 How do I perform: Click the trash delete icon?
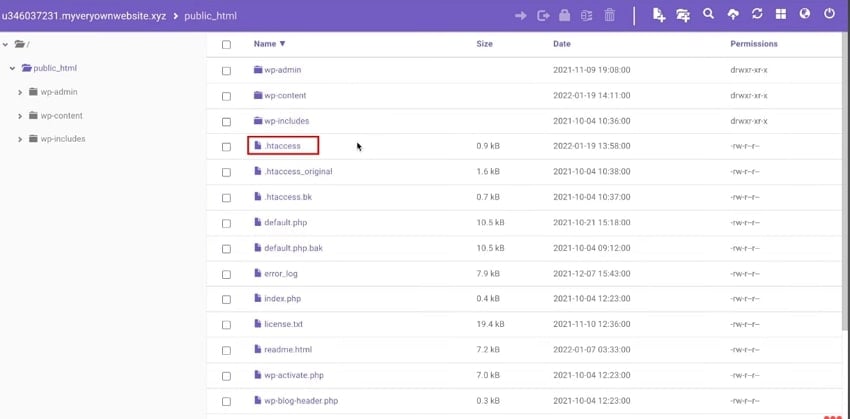[x=609, y=15]
